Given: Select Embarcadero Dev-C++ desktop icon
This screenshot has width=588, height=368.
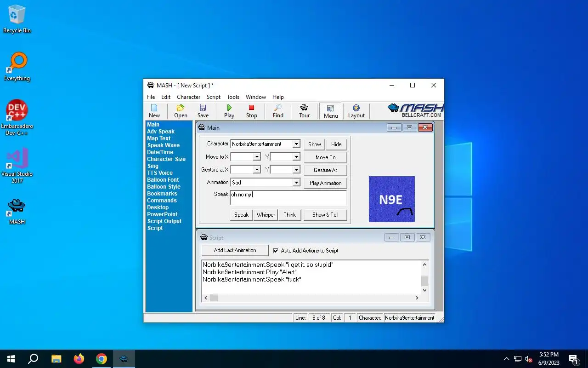Looking at the screenshot, I should click(x=17, y=118).
